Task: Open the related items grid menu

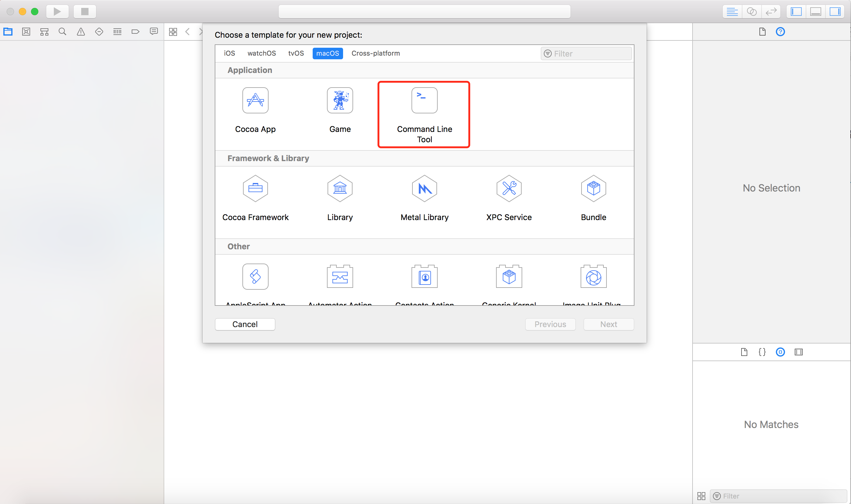Action: [x=173, y=32]
